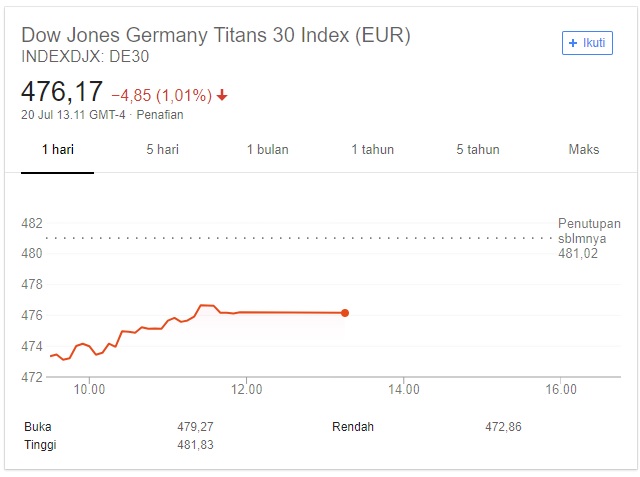
Task: Show the 5 tahun chart range
Action: coord(477,150)
